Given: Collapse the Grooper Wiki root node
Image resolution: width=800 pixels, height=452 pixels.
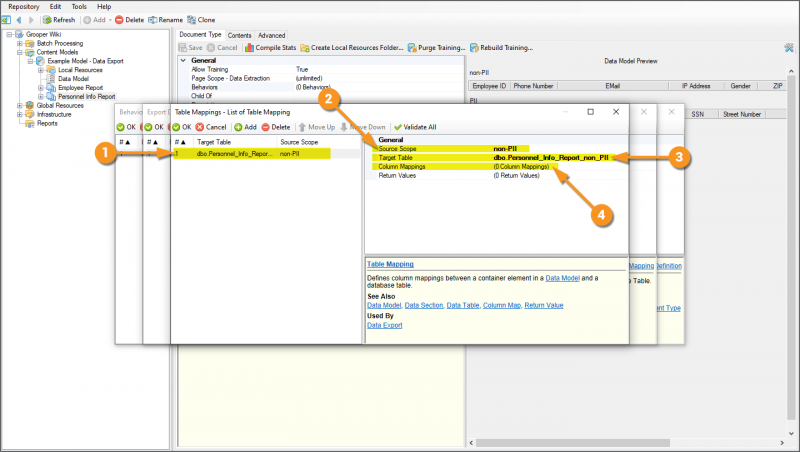Looking at the screenshot, I should [9, 35].
